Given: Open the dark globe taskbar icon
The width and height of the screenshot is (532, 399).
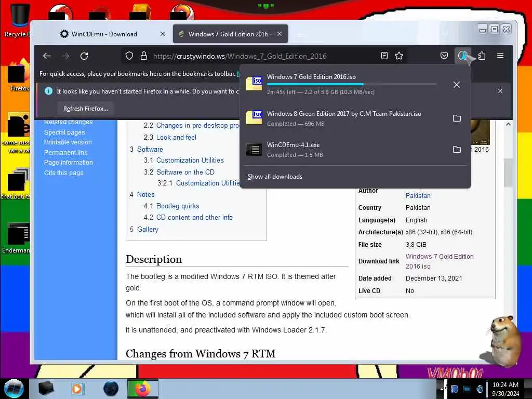Looking at the screenshot, I should 111,389.
